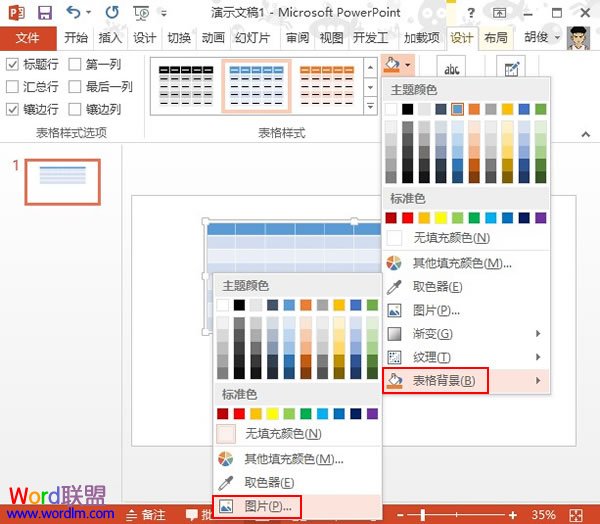Click the zoom slider handle

(423, 515)
